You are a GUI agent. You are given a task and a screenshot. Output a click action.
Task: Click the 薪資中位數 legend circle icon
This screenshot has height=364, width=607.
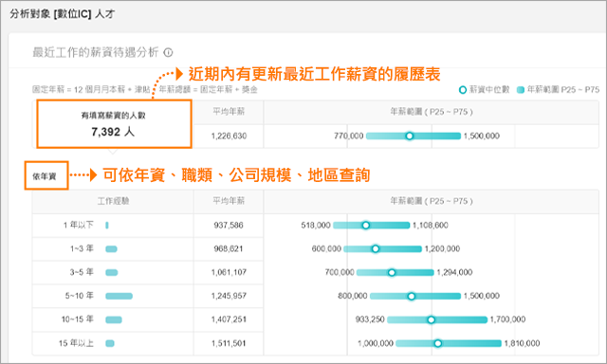point(462,90)
